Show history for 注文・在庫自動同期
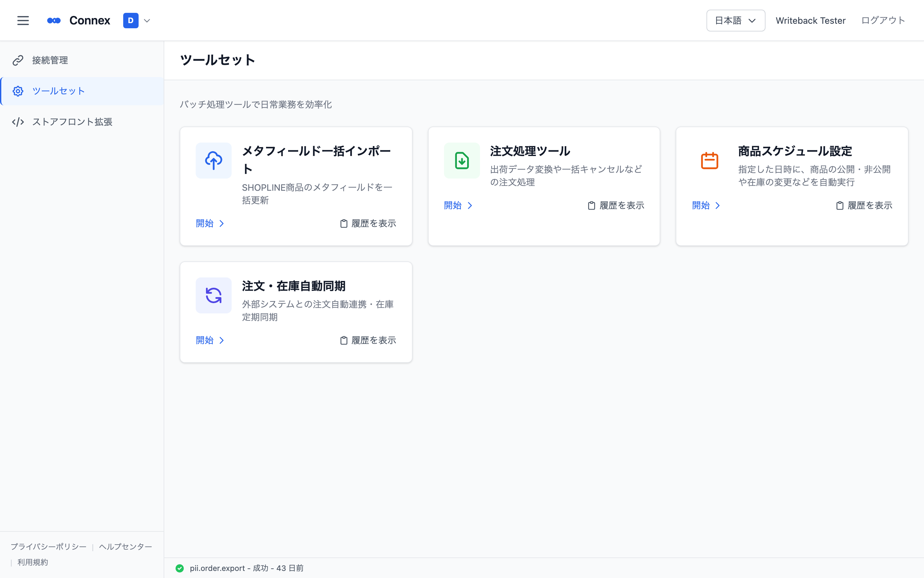Image resolution: width=924 pixels, height=578 pixels. [x=368, y=341]
